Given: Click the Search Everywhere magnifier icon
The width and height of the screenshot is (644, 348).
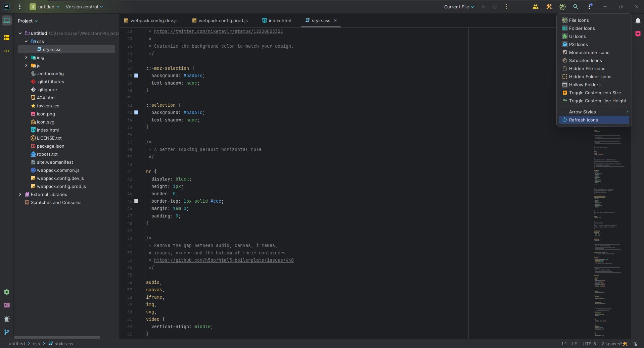Looking at the screenshot, I should pyautogui.click(x=576, y=7).
